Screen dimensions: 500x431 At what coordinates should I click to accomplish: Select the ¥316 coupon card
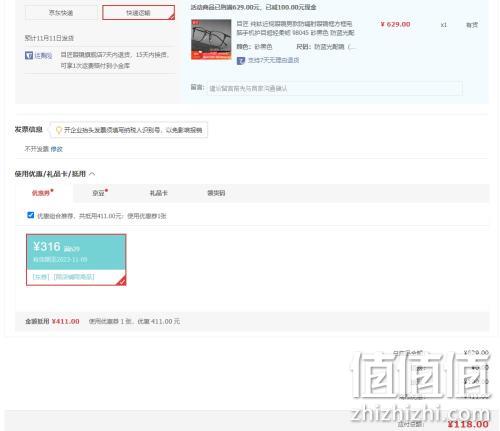(x=76, y=260)
